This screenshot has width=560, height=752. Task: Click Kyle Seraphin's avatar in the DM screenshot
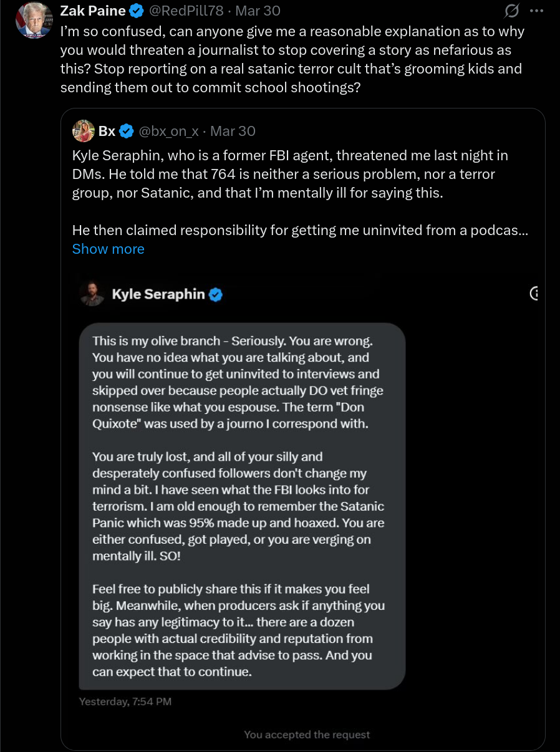92,294
